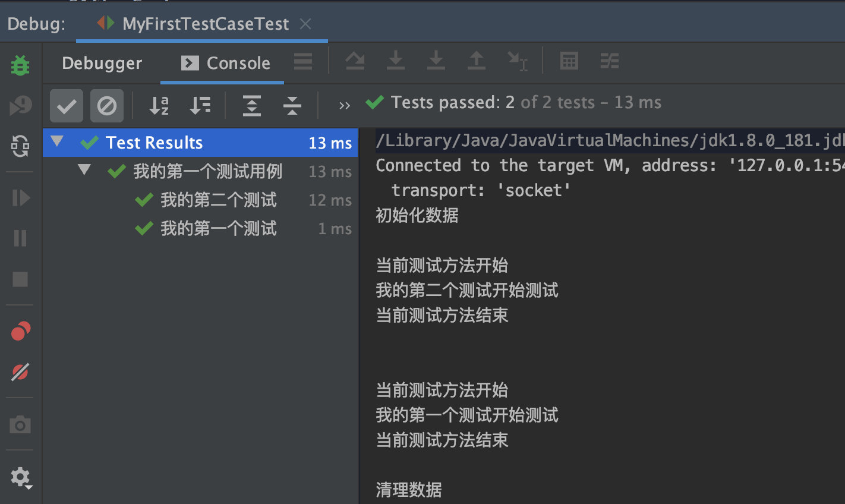Screen dimensions: 845x504
Task: Stop the debug session
Action: pos(20,279)
